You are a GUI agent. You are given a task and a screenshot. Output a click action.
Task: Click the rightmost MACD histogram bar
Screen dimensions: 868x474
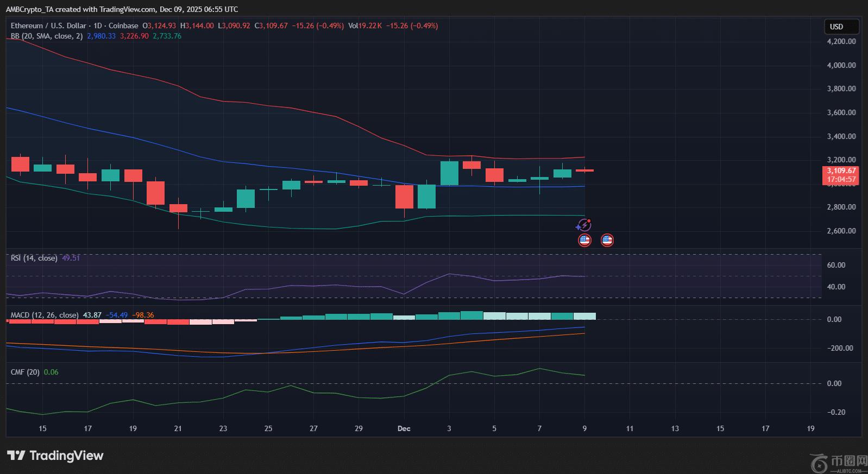584,316
